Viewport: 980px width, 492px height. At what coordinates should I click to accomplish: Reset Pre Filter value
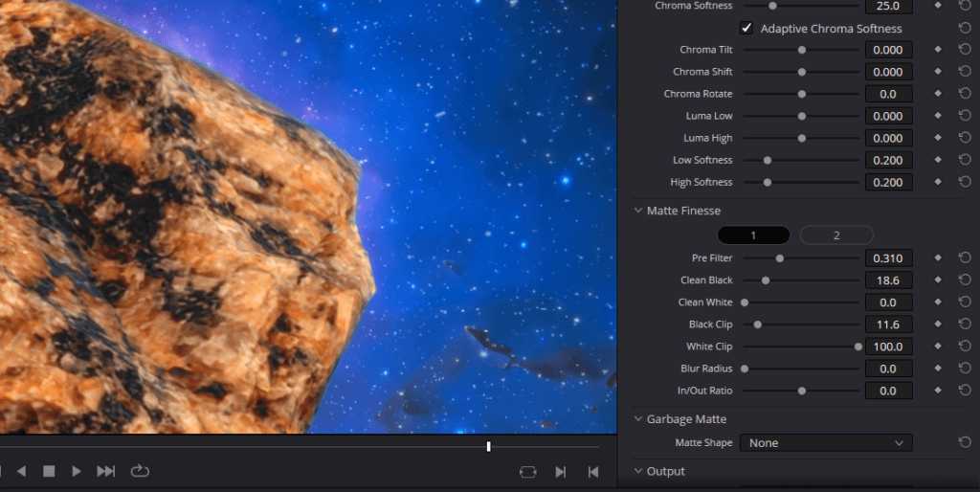[965, 257]
